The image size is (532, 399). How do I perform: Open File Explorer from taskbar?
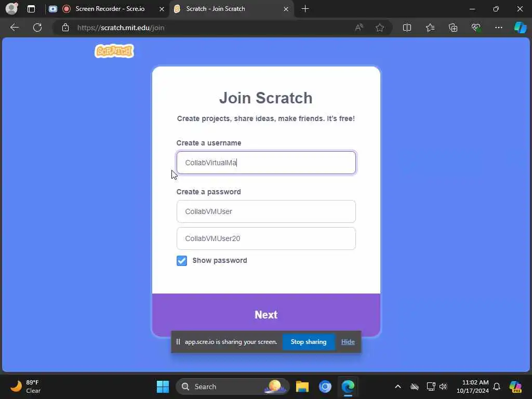tap(302, 387)
